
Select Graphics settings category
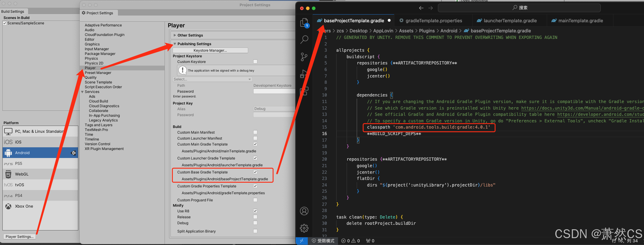click(x=92, y=44)
